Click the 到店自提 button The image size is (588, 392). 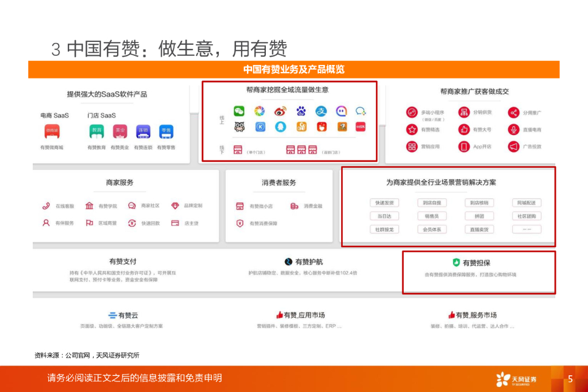point(432,203)
